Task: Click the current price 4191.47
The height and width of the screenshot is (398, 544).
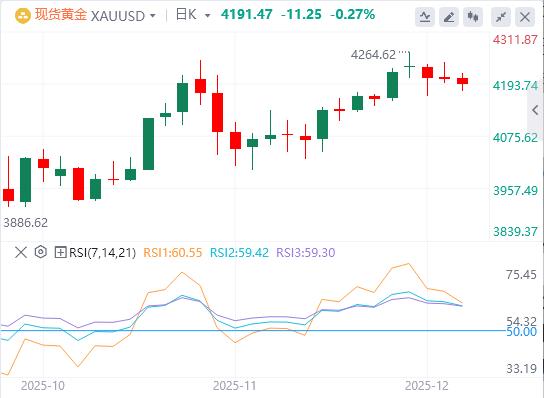Action: coord(247,15)
